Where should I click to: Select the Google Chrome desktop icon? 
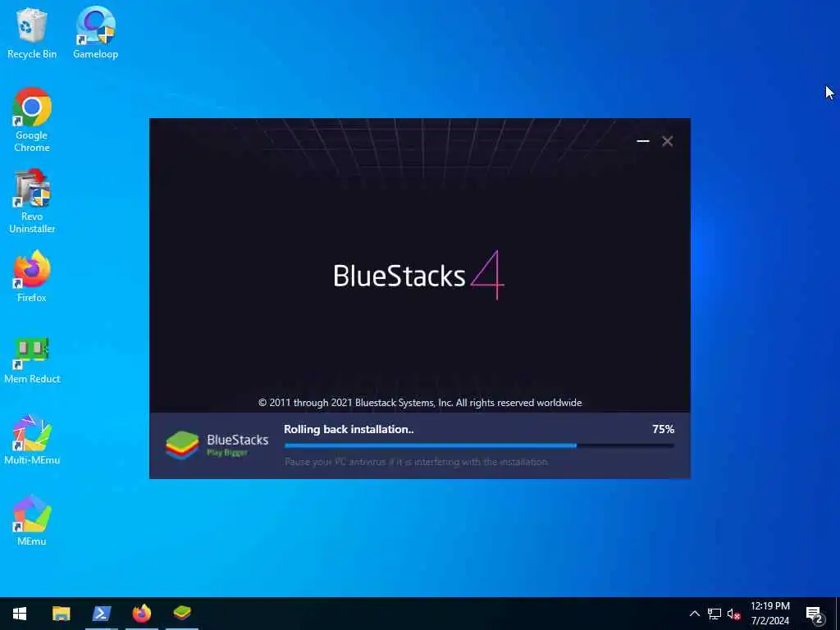(x=32, y=120)
